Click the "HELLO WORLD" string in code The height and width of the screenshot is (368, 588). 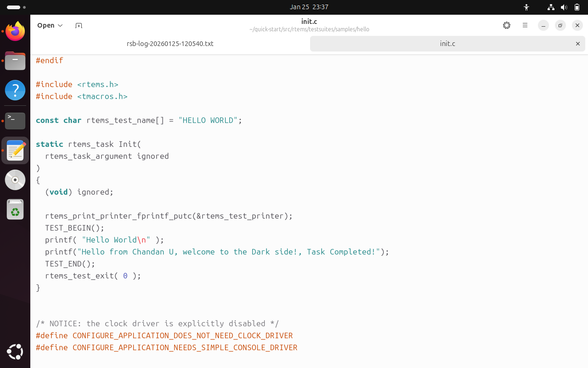(x=208, y=121)
